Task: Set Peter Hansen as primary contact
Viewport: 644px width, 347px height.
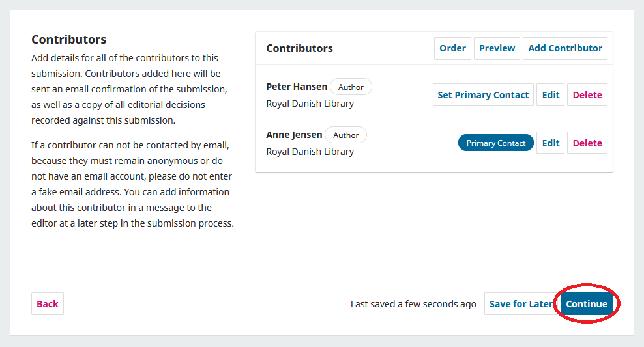Action: click(483, 95)
